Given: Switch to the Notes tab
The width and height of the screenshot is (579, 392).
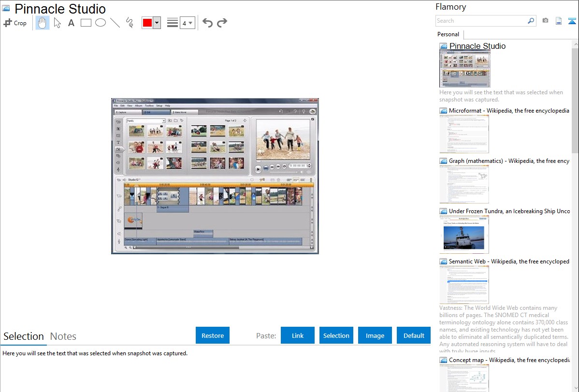Looking at the screenshot, I should click(63, 336).
